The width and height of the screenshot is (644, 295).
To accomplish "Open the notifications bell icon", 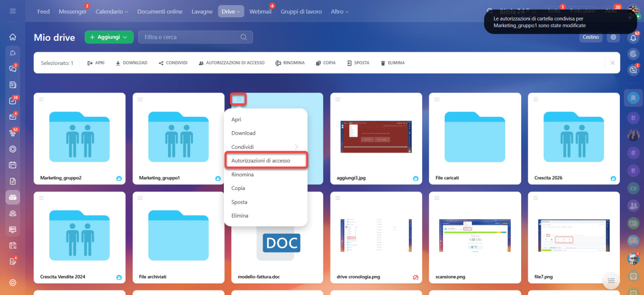I will coord(633,38).
